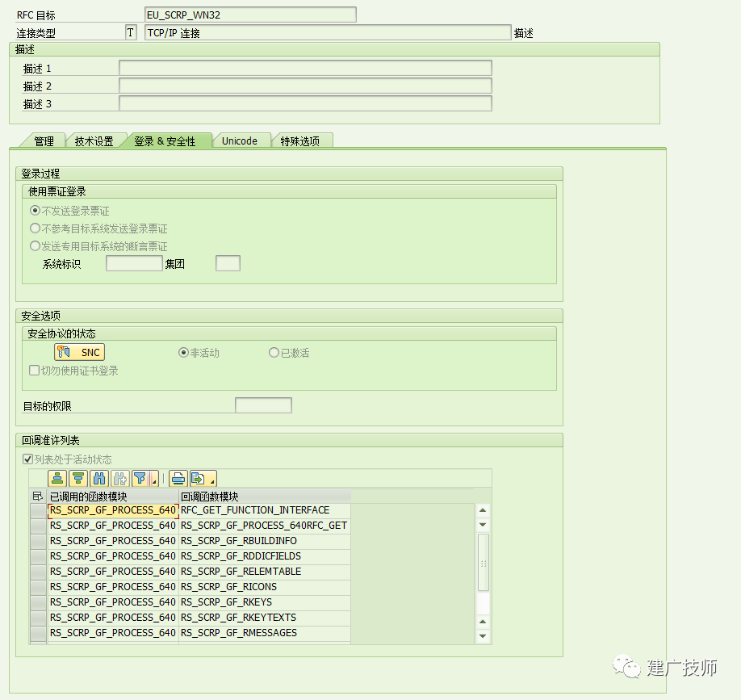Click row selector for RS_SCRP_GF_RICONS row
741x700 pixels.
(x=38, y=587)
